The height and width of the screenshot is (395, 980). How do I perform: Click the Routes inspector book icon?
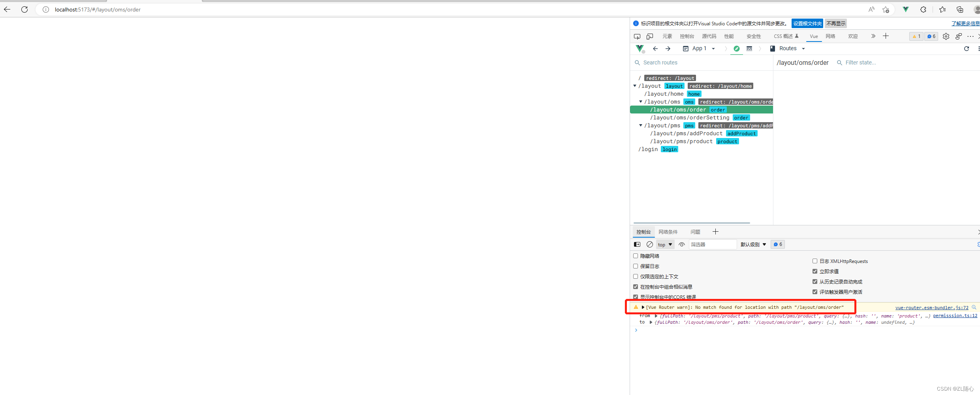(773, 48)
